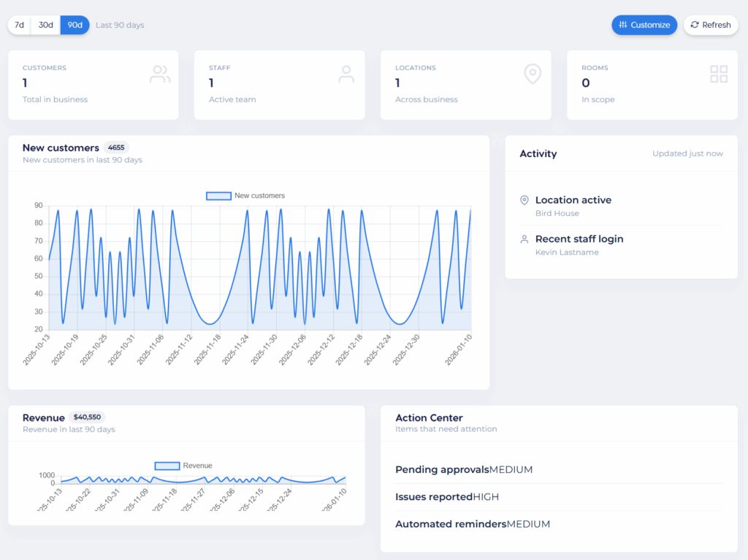748x560 pixels.
Task: Select the 90d time range
Action: click(75, 25)
